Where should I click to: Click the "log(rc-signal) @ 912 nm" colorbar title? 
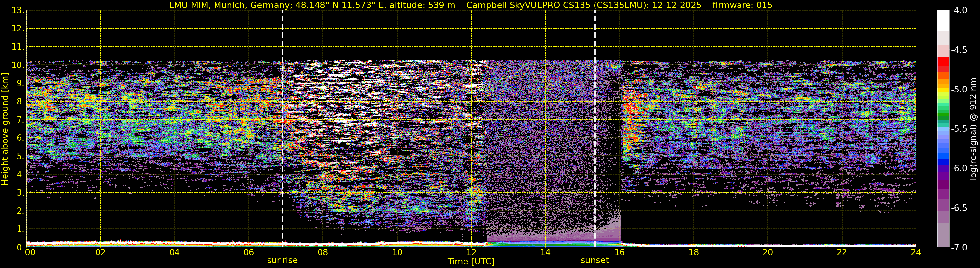pyautogui.click(x=973, y=129)
